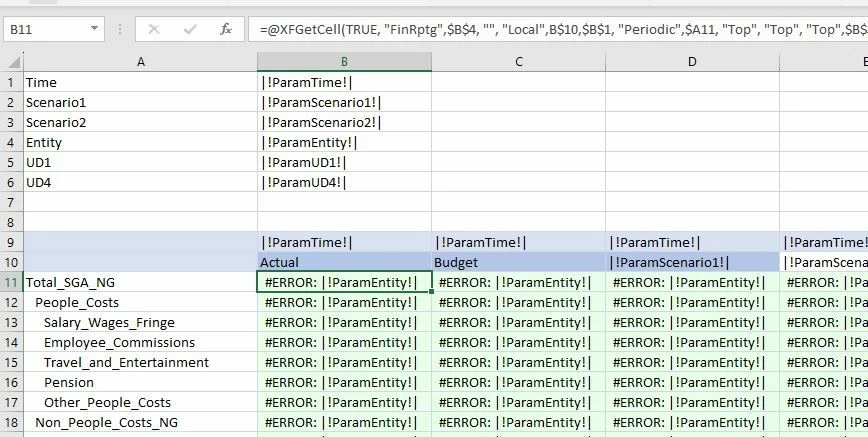
Task: Click |!ParamTime!| in row 9 column C
Action: (x=519, y=242)
